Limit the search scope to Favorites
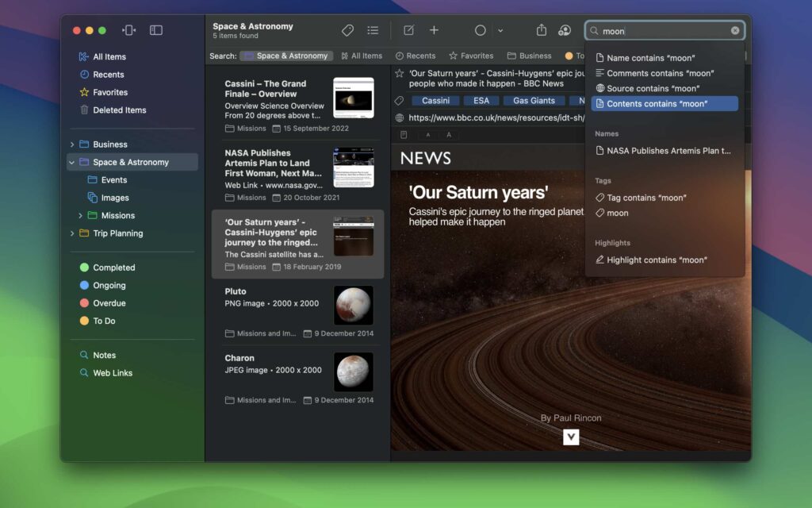Viewport: 812px width, 508px height. 472,56
